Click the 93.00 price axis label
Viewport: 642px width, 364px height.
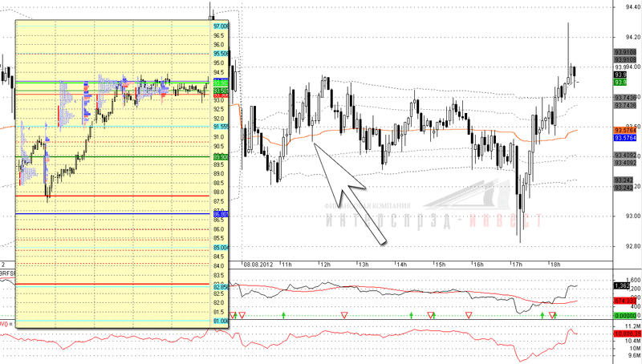(633, 216)
